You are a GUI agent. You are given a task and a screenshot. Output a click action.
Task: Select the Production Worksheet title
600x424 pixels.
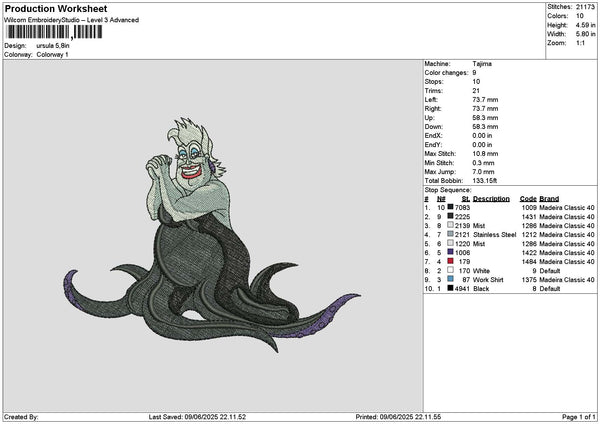(56, 9)
